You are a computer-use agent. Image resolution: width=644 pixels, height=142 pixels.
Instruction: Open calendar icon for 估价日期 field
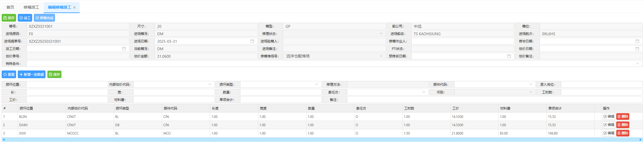pos(637,49)
